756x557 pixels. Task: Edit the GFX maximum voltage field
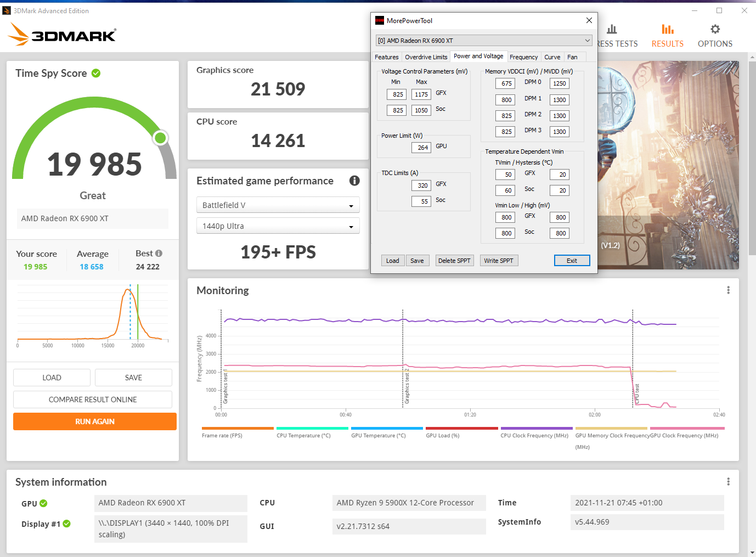(421, 94)
